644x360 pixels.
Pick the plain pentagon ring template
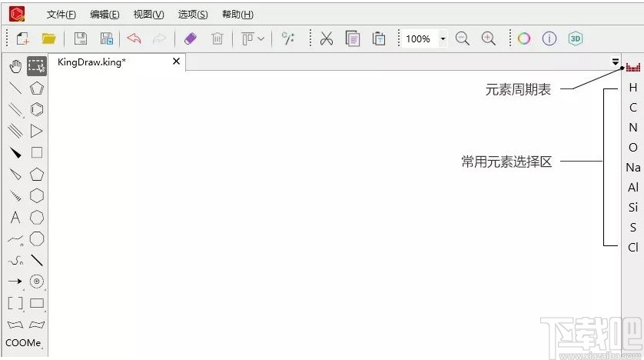click(37, 175)
